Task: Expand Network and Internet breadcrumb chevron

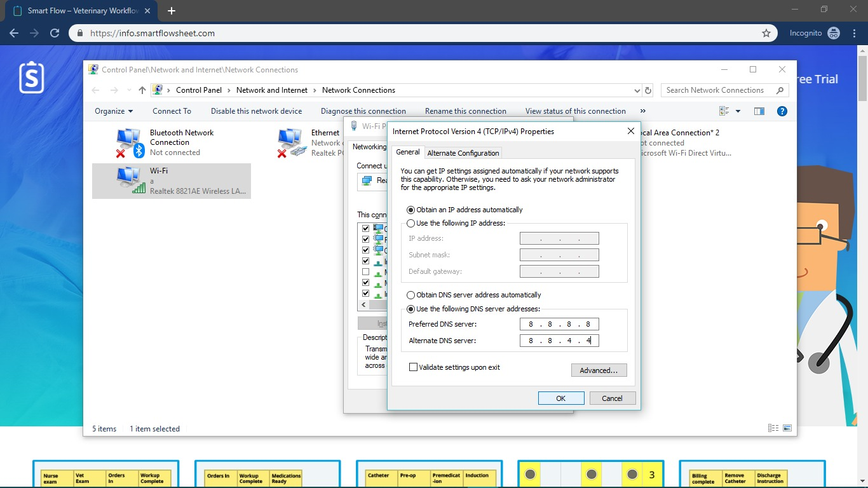Action: pos(315,90)
